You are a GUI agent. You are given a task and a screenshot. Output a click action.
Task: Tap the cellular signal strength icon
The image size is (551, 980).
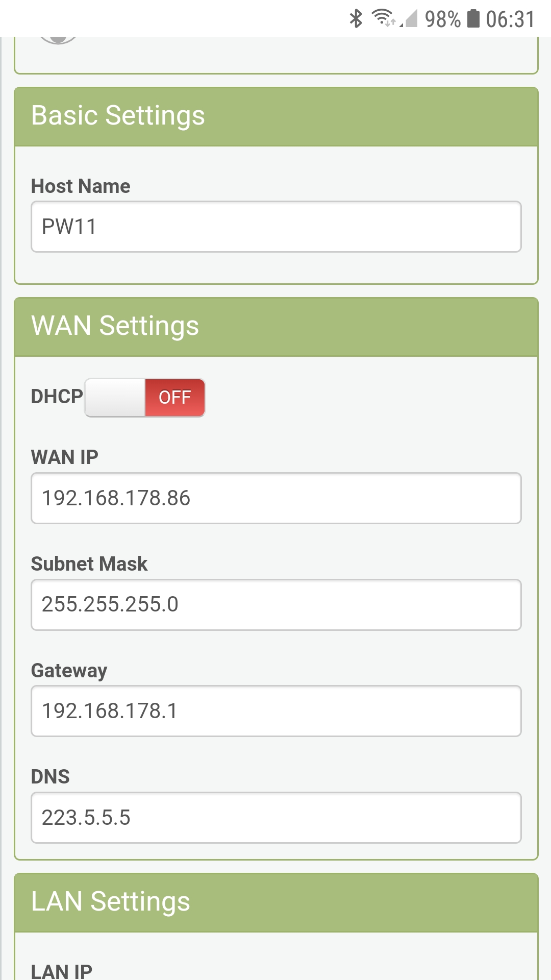409,19
